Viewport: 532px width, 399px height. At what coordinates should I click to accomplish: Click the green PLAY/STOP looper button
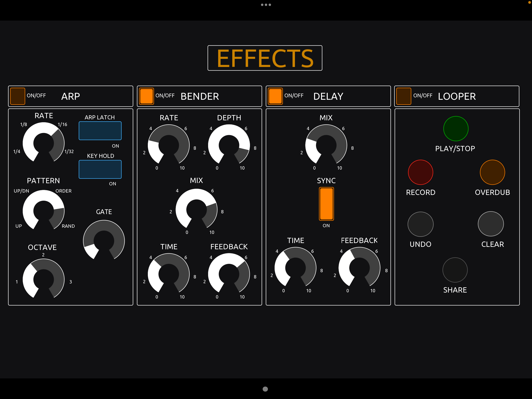(x=456, y=129)
